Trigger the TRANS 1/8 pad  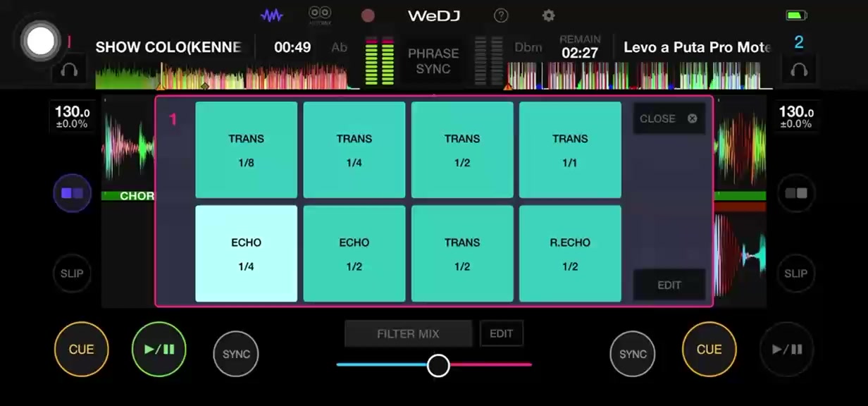(246, 150)
